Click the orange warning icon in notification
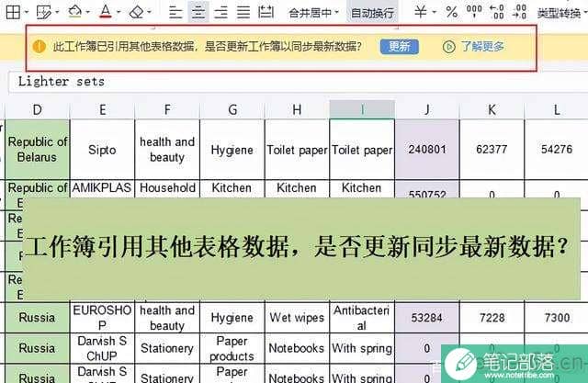 tap(39, 47)
